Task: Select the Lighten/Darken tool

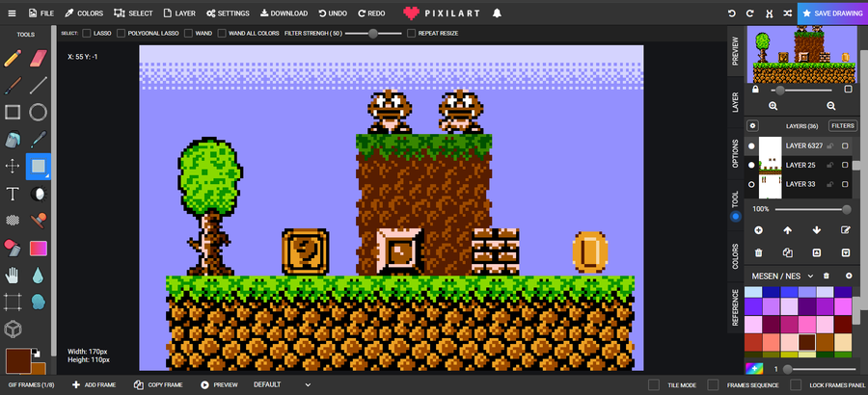Action: tap(39, 194)
